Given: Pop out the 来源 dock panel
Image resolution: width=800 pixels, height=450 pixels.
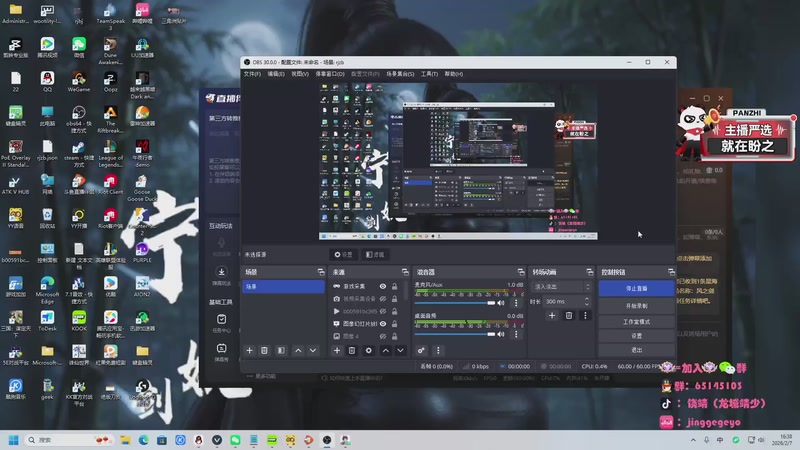Looking at the screenshot, I should coord(405,272).
